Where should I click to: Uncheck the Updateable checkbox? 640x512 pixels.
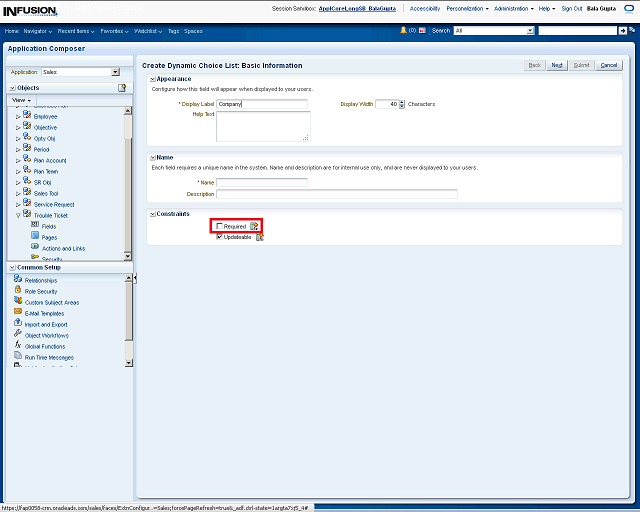click(220, 237)
